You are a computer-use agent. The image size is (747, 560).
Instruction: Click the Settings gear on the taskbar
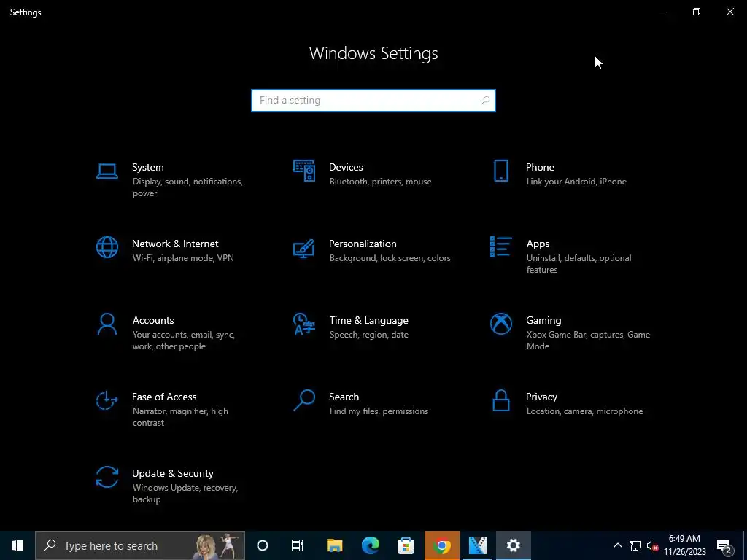click(513, 545)
